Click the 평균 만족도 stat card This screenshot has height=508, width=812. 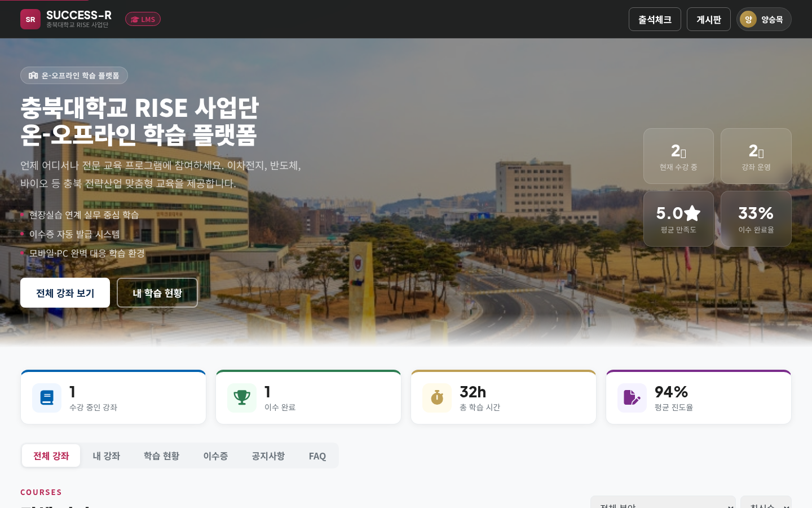pyautogui.click(x=678, y=218)
